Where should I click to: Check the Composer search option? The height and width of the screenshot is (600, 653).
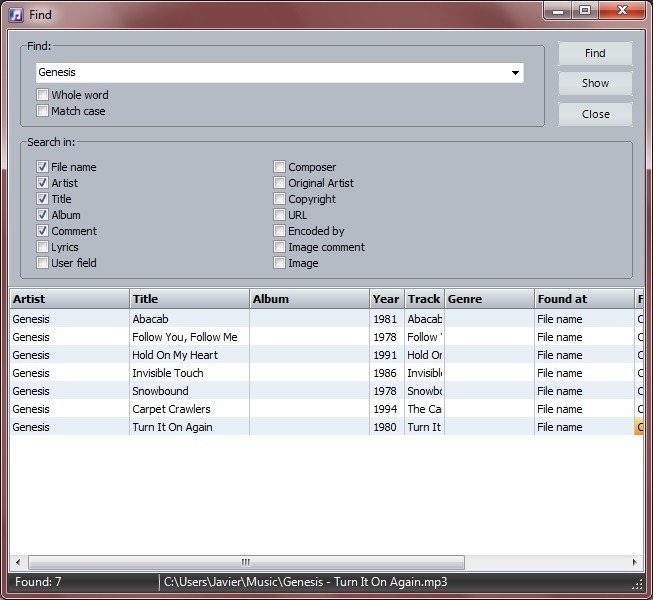[279, 167]
